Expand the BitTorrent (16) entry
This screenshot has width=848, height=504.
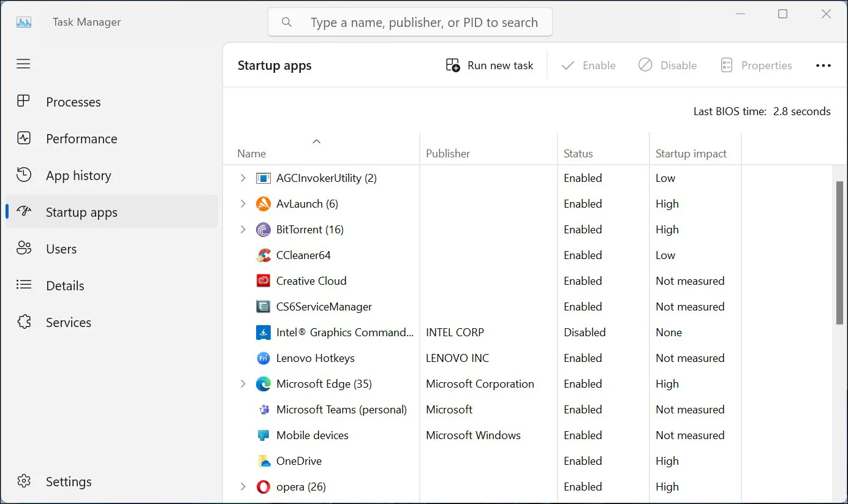pyautogui.click(x=243, y=229)
